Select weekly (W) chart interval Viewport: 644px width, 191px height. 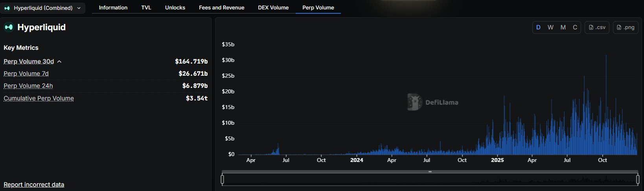(550, 27)
